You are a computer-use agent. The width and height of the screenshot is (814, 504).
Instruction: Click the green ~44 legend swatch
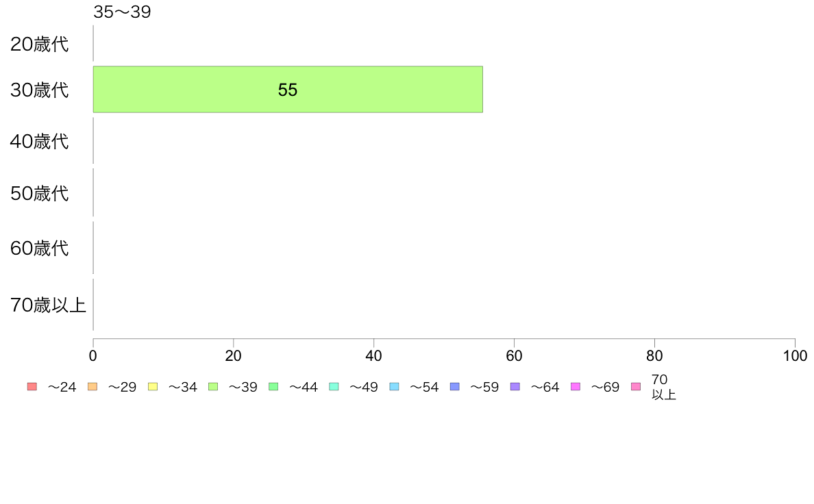273,387
